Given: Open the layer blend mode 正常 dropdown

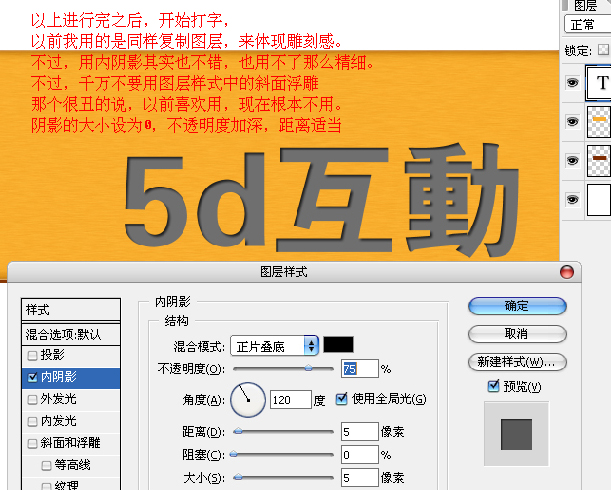Looking at the screenshot, I should coord(587,25).
